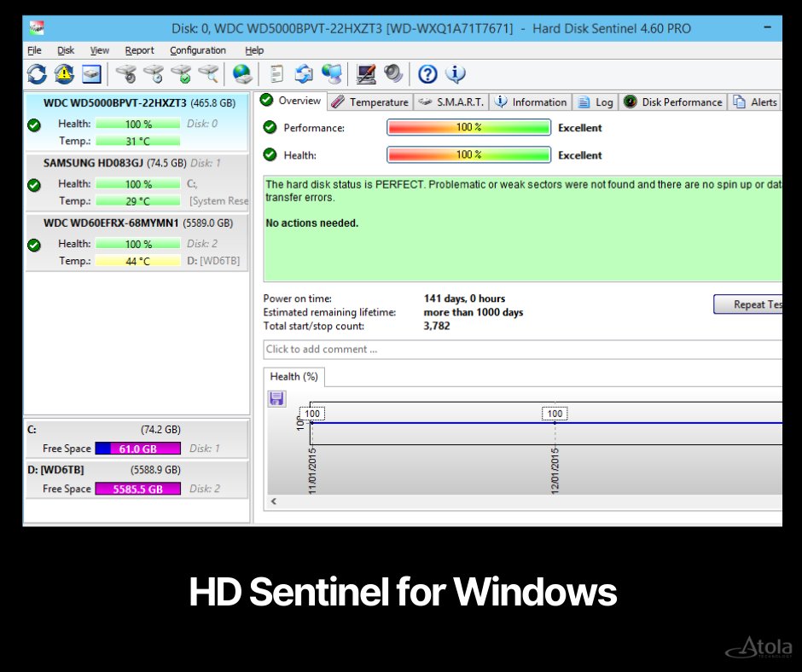Screen dimensions: 802x672
Task: Click graph marker 100 at 12/01/2015
Action: pos(555,414)
